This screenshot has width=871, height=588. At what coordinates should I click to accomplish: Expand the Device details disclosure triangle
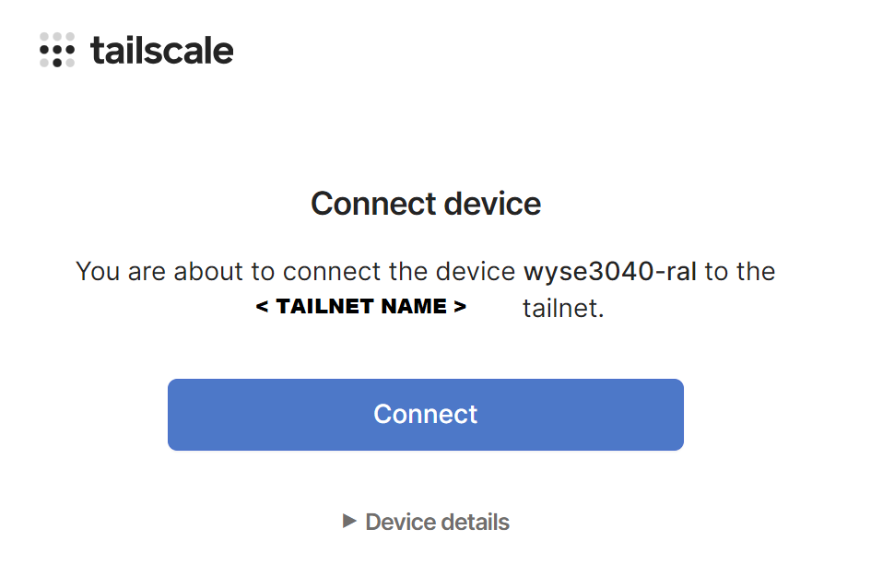[x=349, y=522]
